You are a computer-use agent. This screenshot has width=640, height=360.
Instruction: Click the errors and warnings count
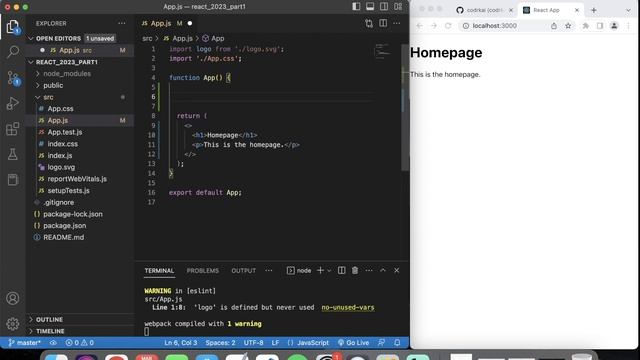tap(80, 343)
